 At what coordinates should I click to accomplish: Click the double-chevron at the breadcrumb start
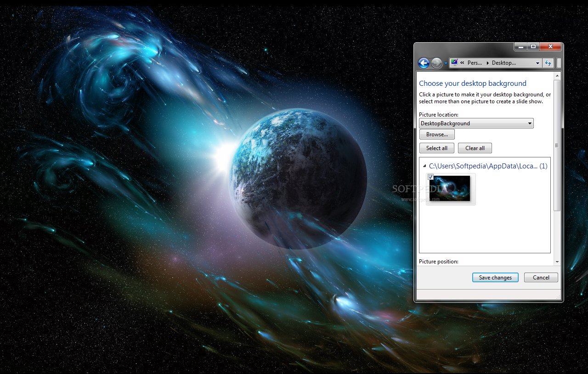[x=462, y=63]
